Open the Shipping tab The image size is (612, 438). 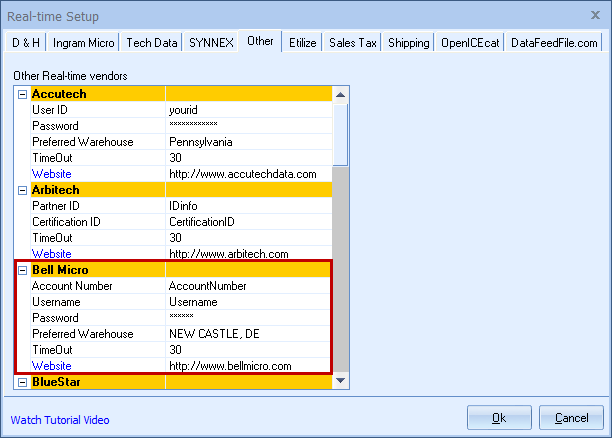[409, 43]
